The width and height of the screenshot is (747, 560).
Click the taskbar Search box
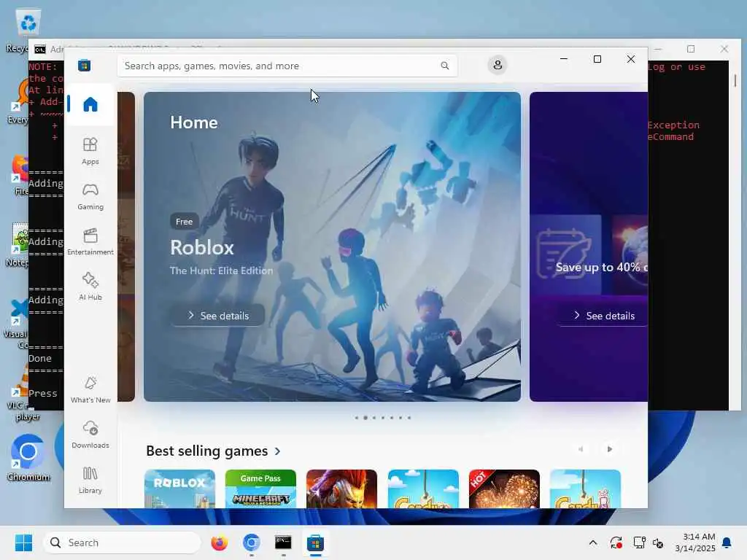pyautogui.click(x=122, y=542)
